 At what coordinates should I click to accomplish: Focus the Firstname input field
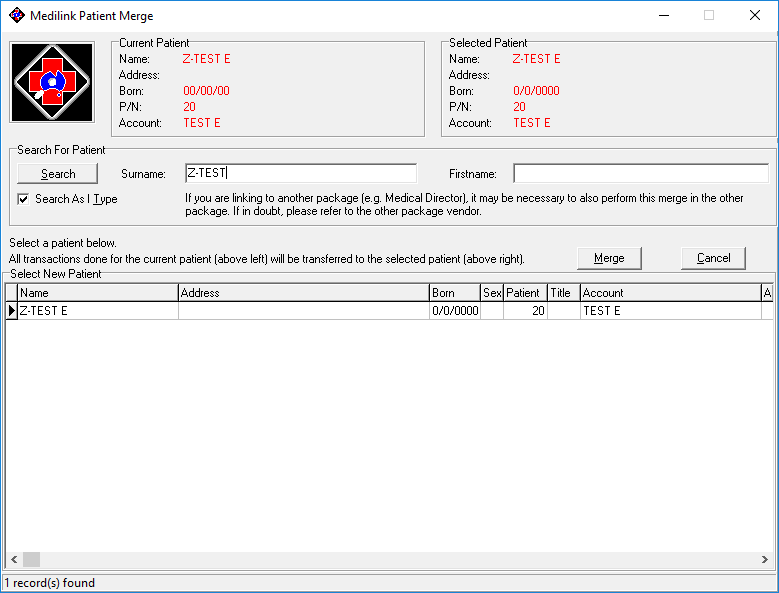coord(641,173)
